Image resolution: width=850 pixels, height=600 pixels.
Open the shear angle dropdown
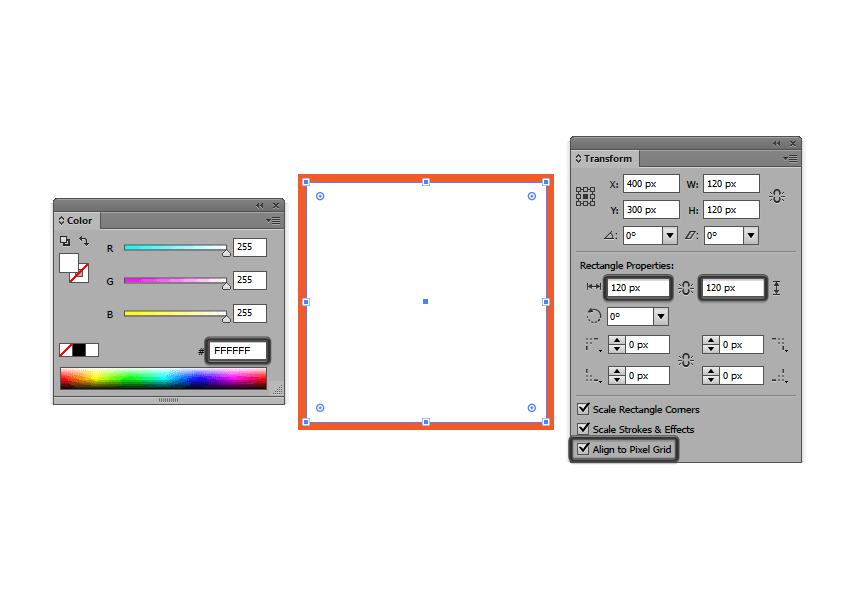tap(751, 235)
